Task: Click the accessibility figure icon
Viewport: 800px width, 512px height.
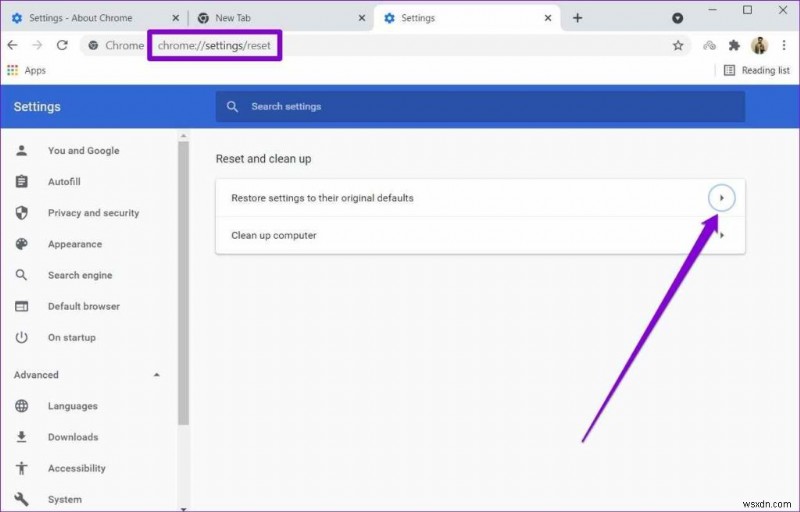Action: click(21, 468)
